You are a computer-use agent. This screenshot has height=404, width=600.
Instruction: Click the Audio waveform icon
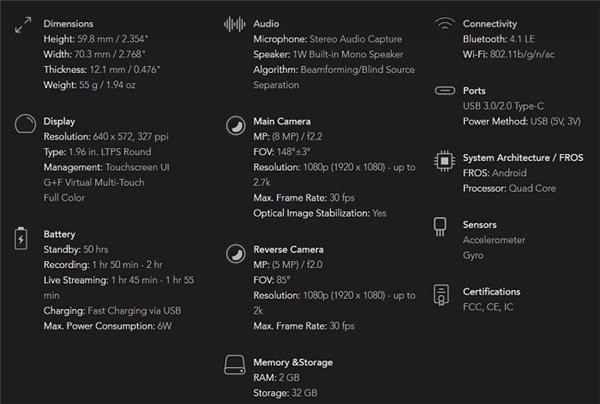click(234, 23)
